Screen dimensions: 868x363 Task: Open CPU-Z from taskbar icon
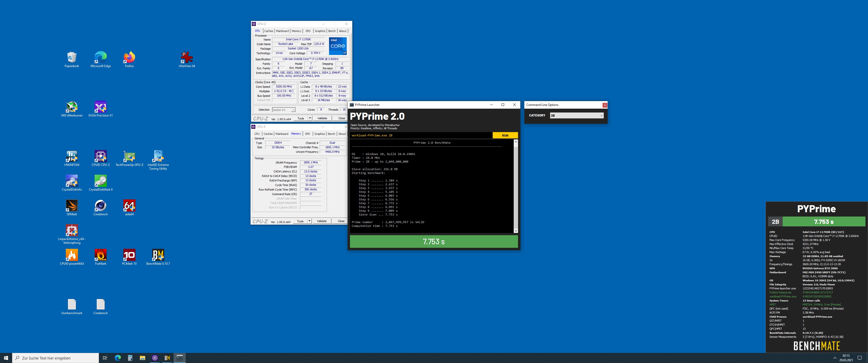click(x=155, y=358)
